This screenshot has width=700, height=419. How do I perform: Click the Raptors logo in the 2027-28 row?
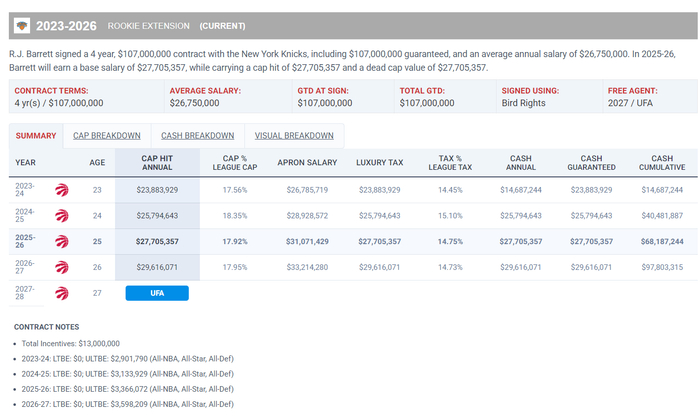[x=62, y=293]
